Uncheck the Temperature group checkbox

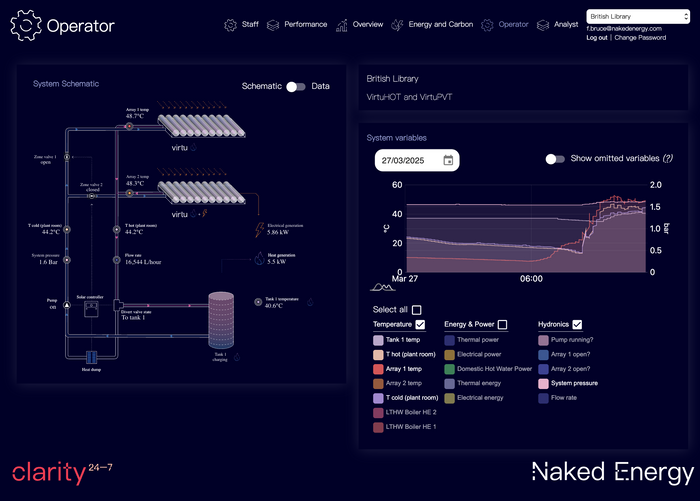420,325
